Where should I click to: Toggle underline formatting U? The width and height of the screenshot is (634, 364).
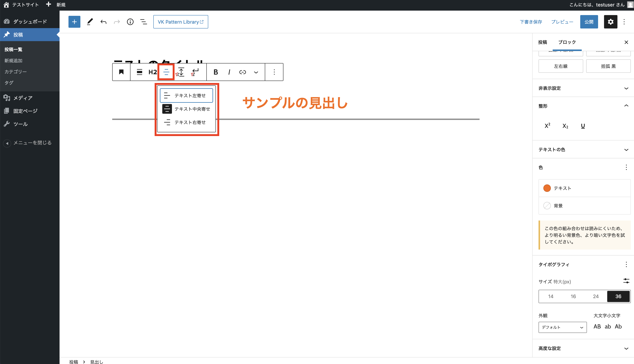[583, 126]
